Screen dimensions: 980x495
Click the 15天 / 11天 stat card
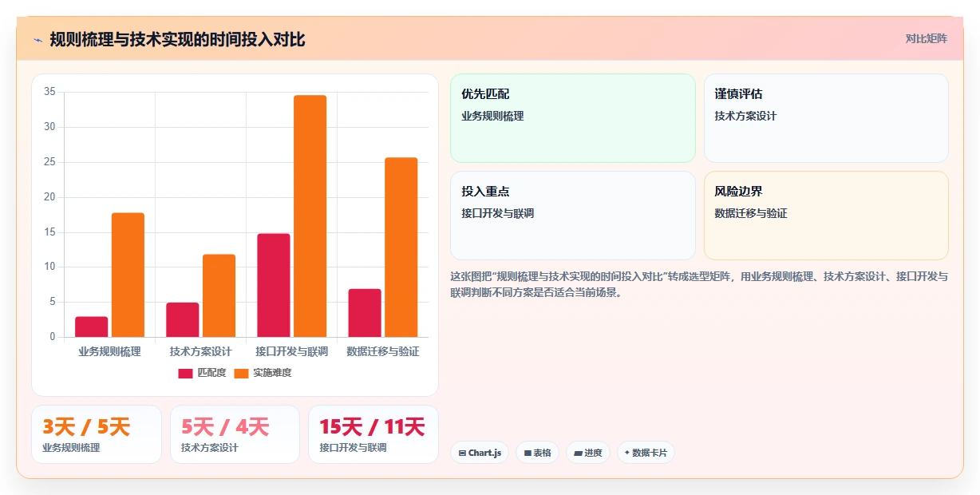[373, 434]
